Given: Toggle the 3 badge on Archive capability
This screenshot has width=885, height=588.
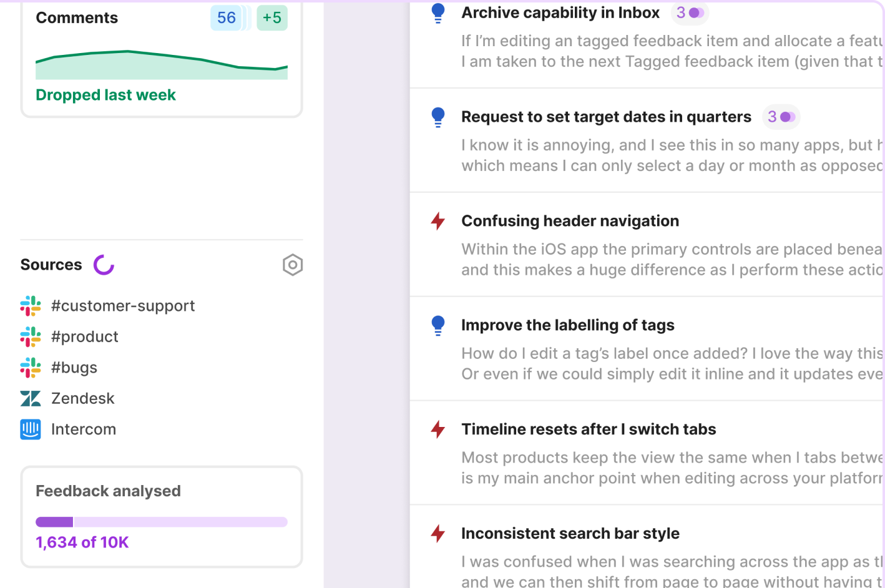Looking at the screenshot, I should point(690,12).
